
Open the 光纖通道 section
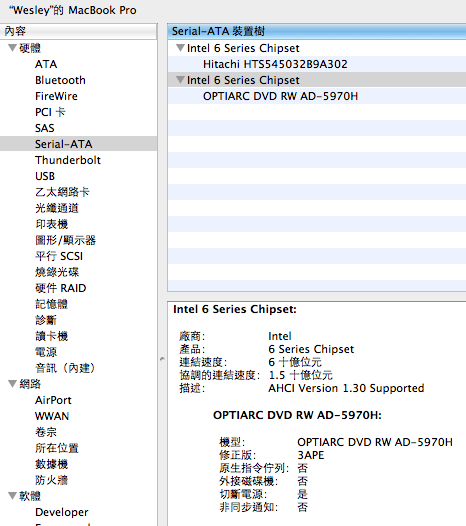(x=57, y=208)
